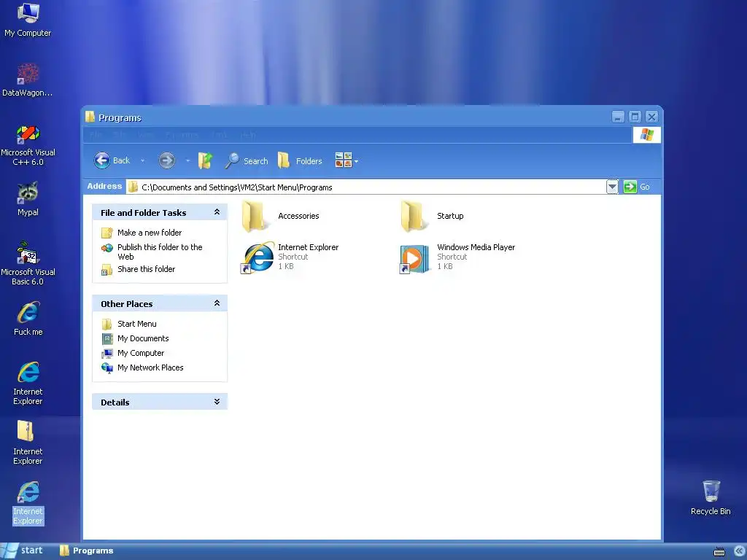The height and width of the screenshot is (560, 747).
Task: Click Publish this folder to the Web
Action: coord(160,252)
